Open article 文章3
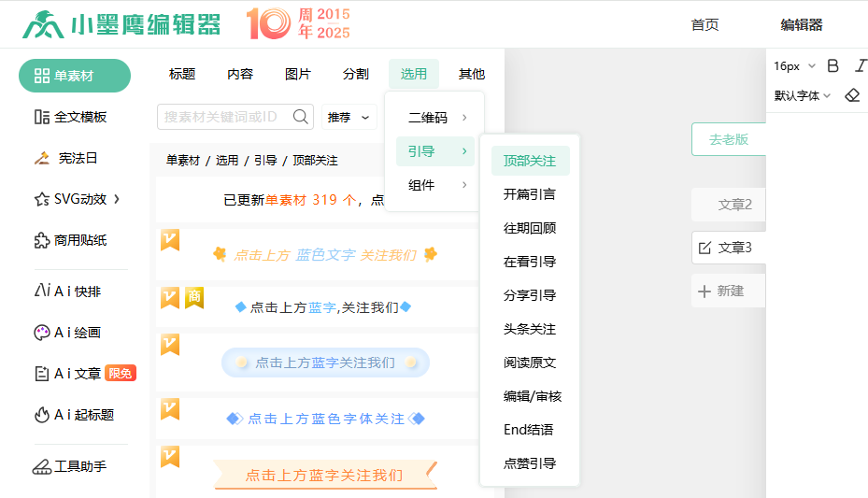Screen dimensions: 868x498 coord(729,248)
